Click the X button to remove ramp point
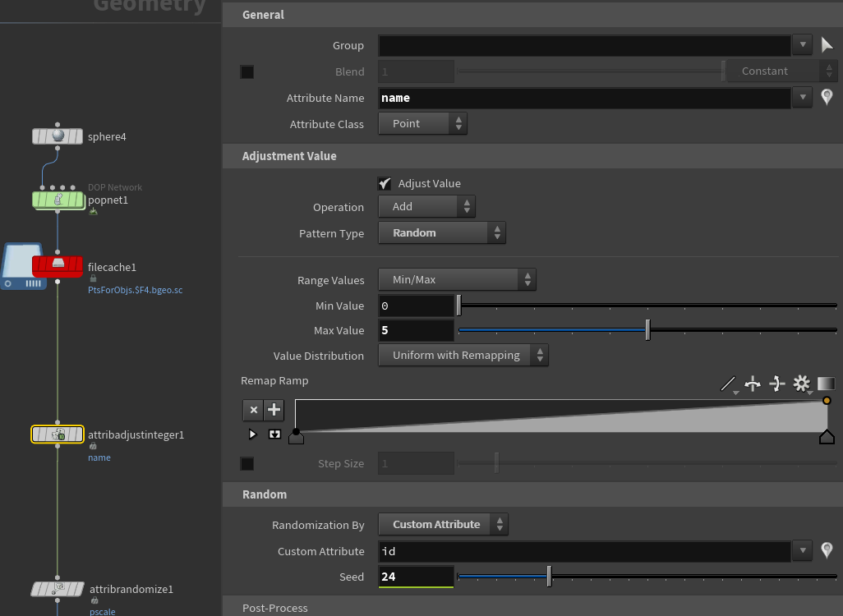The image size is (843, 616). pyautogui.click(x=254, y=409)
